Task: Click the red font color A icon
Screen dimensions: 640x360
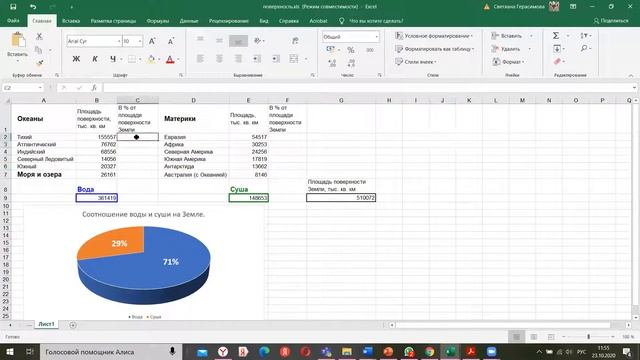Action: [170, 60]
